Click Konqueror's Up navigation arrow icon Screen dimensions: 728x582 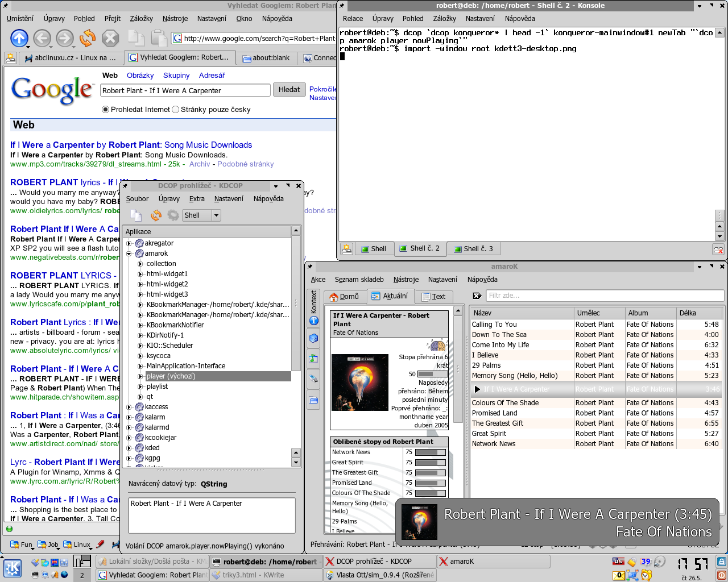(x=19, y=38)
